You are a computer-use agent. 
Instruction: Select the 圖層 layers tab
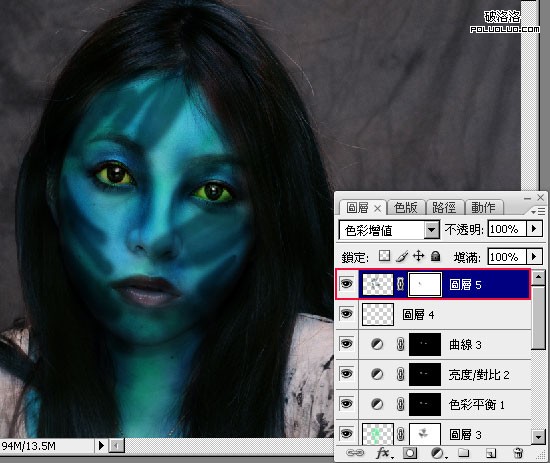(357, 208)
